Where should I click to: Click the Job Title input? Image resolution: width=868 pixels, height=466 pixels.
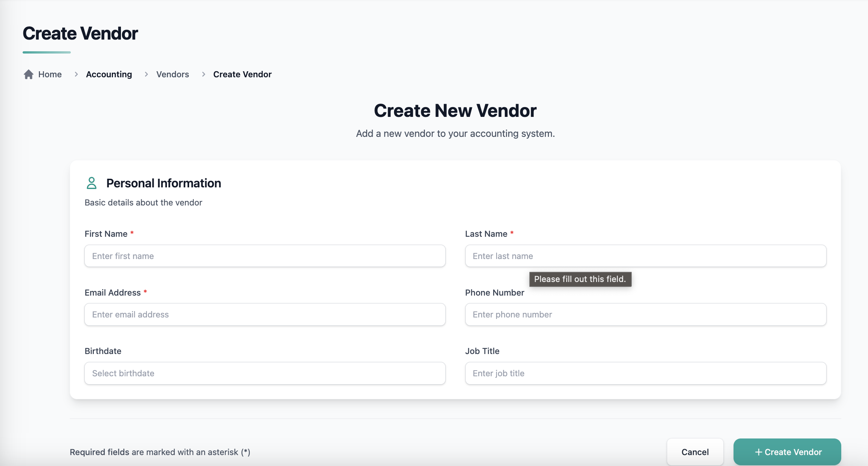coord(645,373)
